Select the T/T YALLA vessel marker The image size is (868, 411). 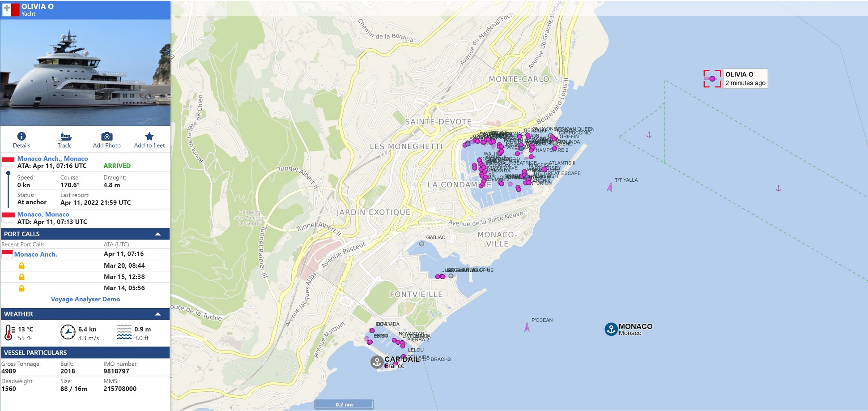coord(609,187)
